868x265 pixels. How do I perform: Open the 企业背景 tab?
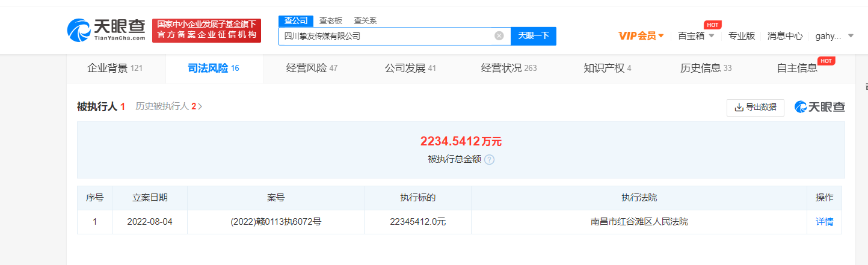click(x=115, y=68)
